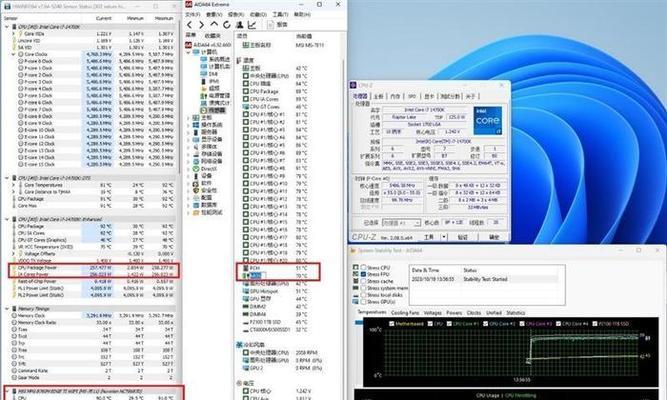Image resolution: width=667 pixels, height=400 pixels.
Task: Refresh the AIDA64 sensor page
Action: 227,25
